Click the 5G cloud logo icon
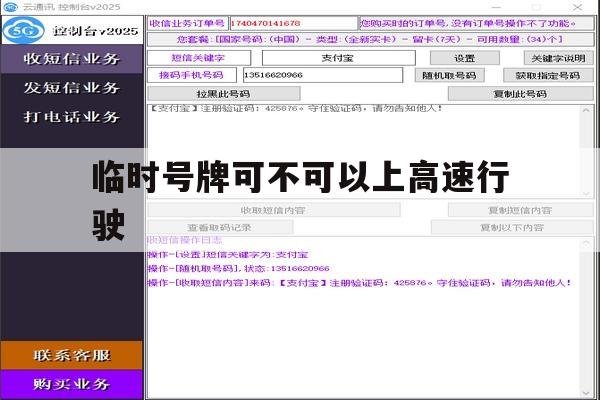This screenshot has height=400, width=600. (x=23, y=30)
